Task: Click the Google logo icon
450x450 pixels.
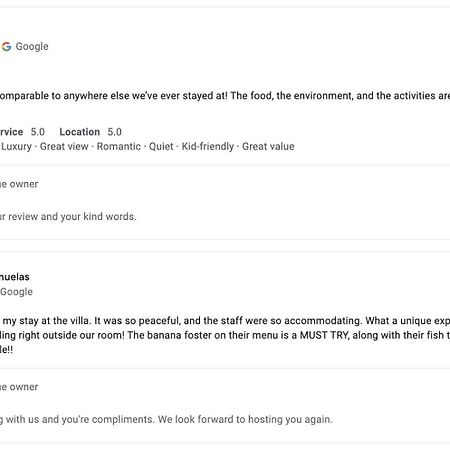Action: coord(6,46)
